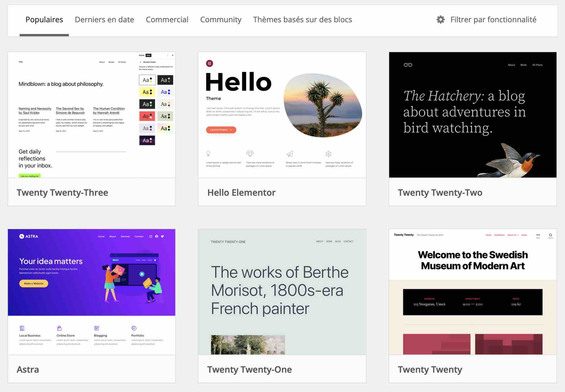This screenshot has height=392, width=565.
Task: Show Thèmes basés sur des blocs
Action: [302, 20]
